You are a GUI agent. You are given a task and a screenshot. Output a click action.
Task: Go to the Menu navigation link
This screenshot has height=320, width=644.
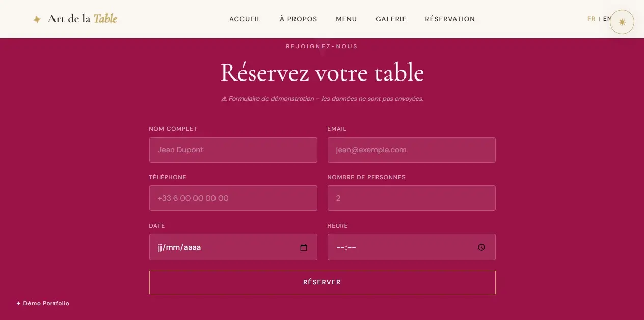[346, 19]
